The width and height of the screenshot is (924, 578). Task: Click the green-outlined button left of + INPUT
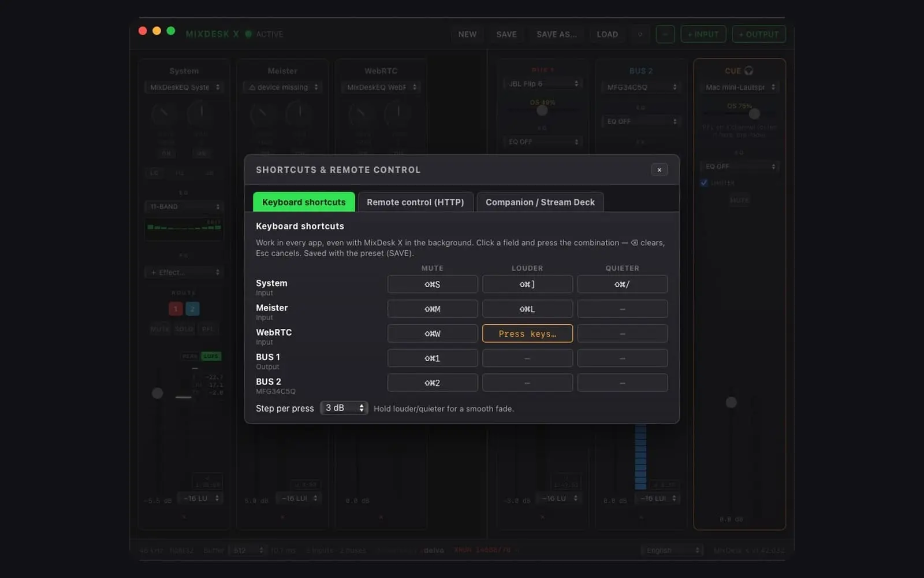point(665,34)
